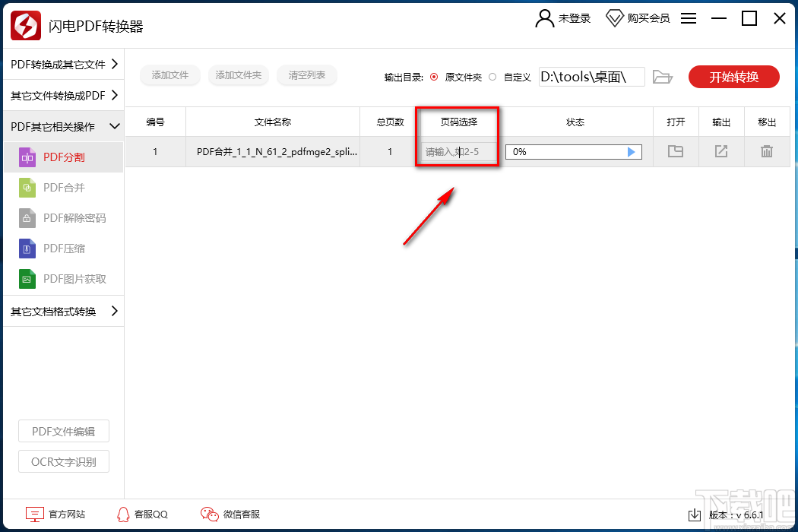Remove the file using the 移出 trash icon
The width and height of the screenshot is (798, 532).
[x=767, y=151]
